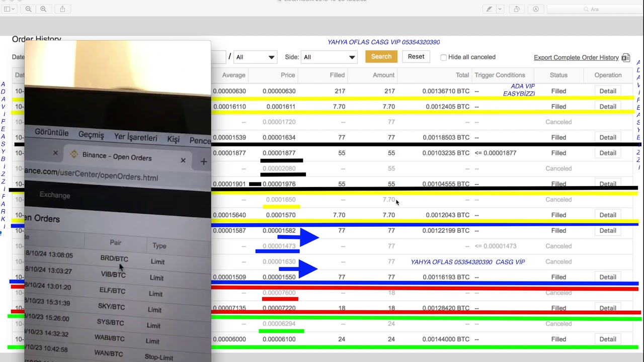Open the Görüntüle menu in photographed browser
Image resolution: width=644 pixels, height=362 pixels.
[51, 133]
